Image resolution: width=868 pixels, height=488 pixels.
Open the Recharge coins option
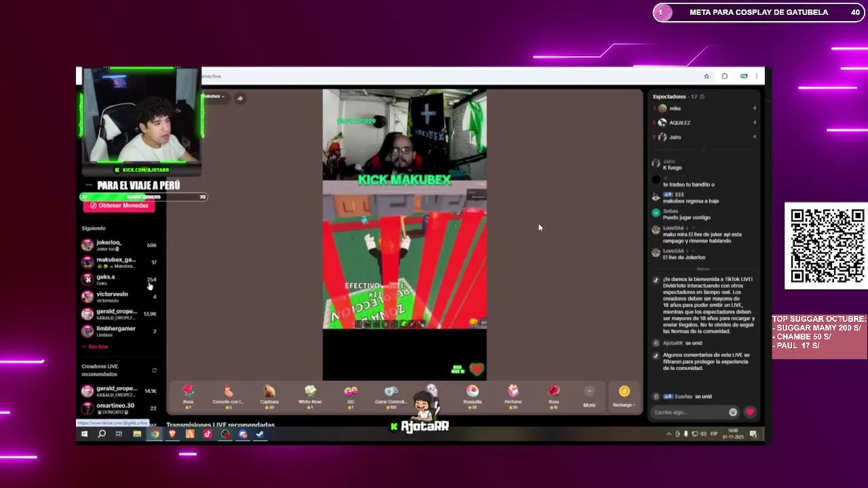[x=624, y=396]
